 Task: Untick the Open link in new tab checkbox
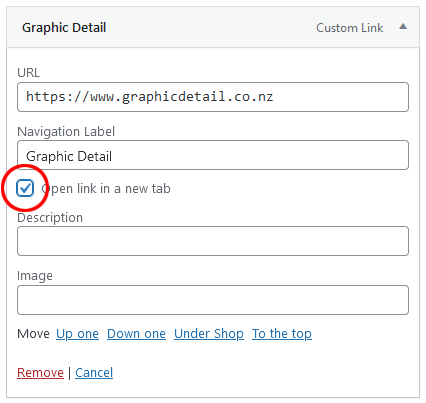[x=25, y=188]
